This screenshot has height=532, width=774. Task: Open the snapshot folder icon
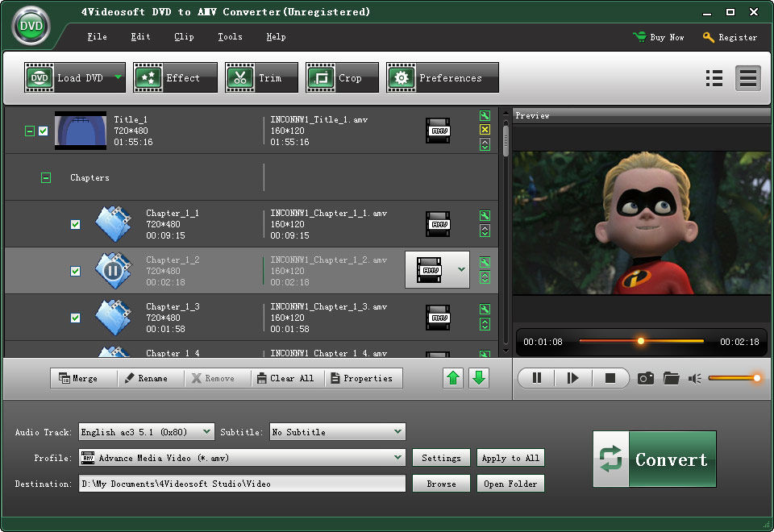672,379
